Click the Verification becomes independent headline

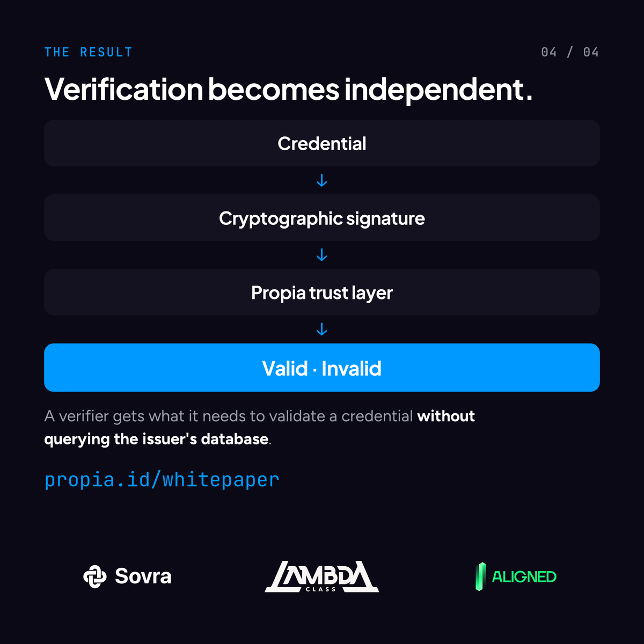(x=289, y=89)
